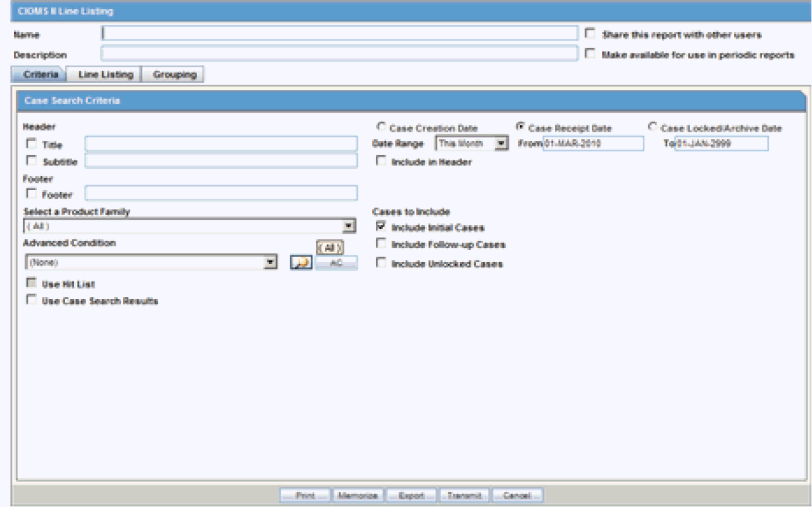
Task: Enable Use Case Search Results
Action: (31, 300)
